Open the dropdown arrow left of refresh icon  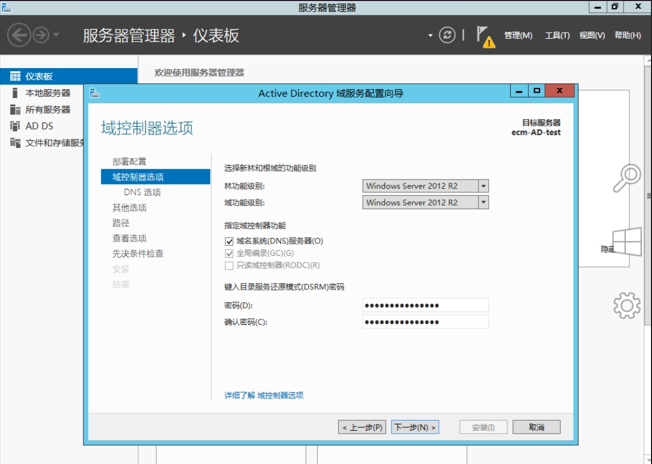point(430,35)
